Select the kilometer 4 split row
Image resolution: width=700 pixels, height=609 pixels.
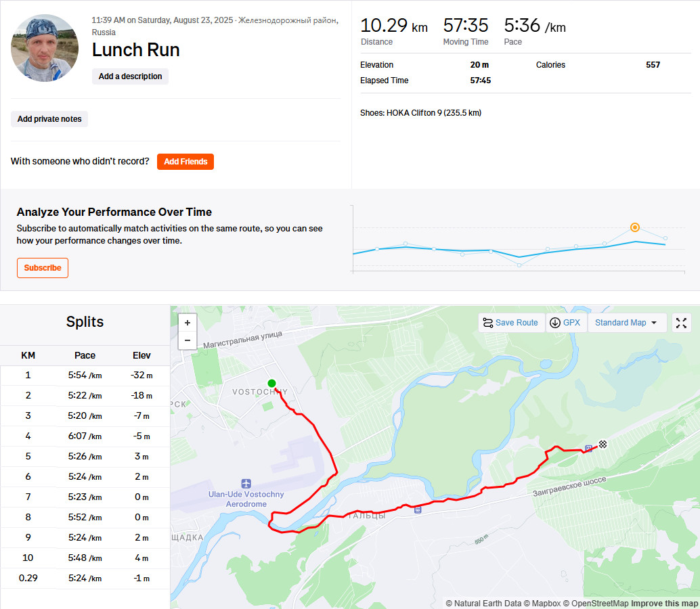pos(85,436)
